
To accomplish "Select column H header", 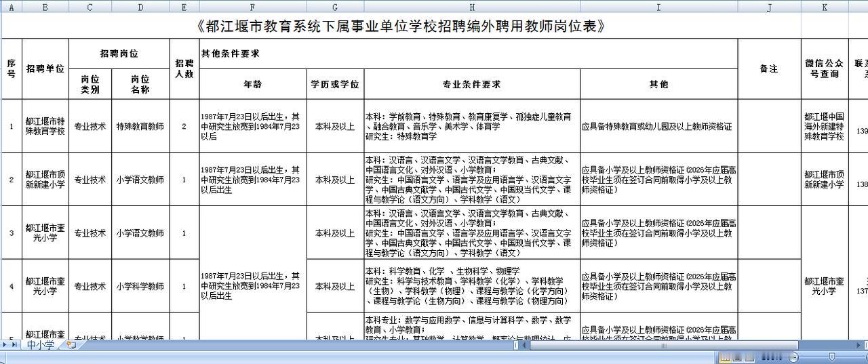I will 472,7.
